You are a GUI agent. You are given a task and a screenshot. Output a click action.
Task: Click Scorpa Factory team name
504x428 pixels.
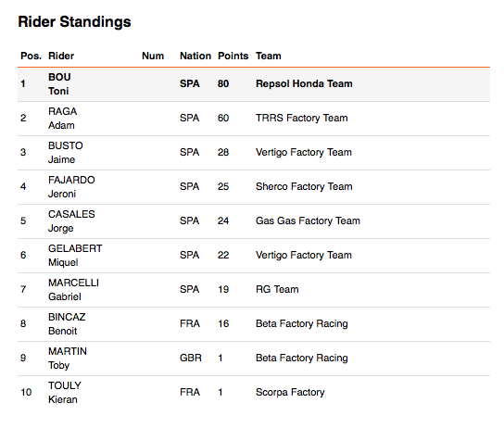[290, 393]
